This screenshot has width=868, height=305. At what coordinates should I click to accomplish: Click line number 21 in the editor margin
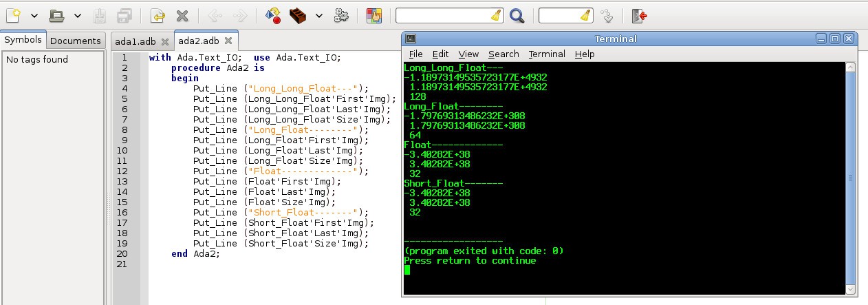122,264
